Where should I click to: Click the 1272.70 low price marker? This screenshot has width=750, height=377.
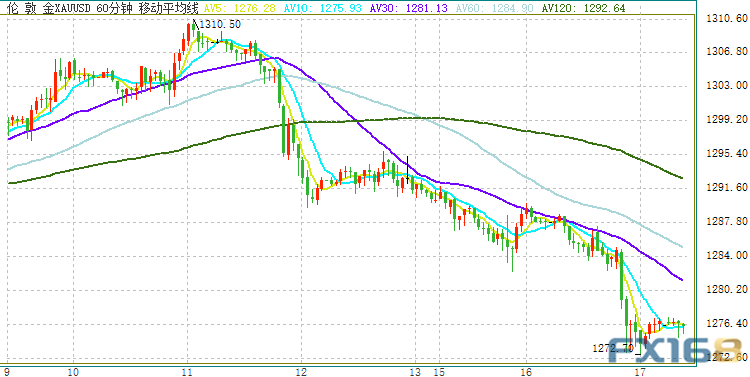[x=613, y=347]
